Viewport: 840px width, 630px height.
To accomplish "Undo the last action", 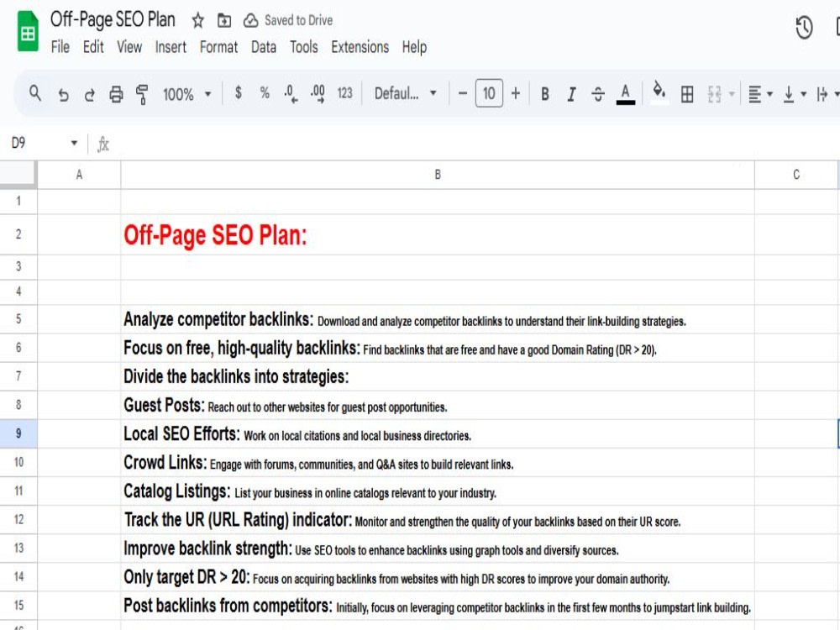I will pyautogui.click(x=63, y=94).
